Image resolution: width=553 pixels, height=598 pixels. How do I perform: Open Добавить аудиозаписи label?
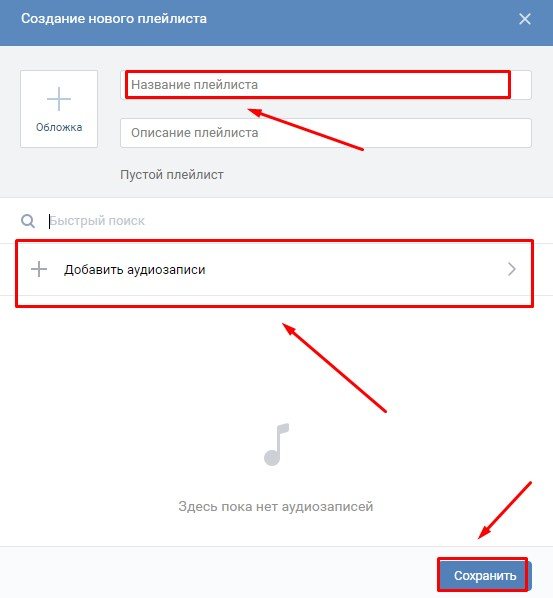click(x=135, y=270)
